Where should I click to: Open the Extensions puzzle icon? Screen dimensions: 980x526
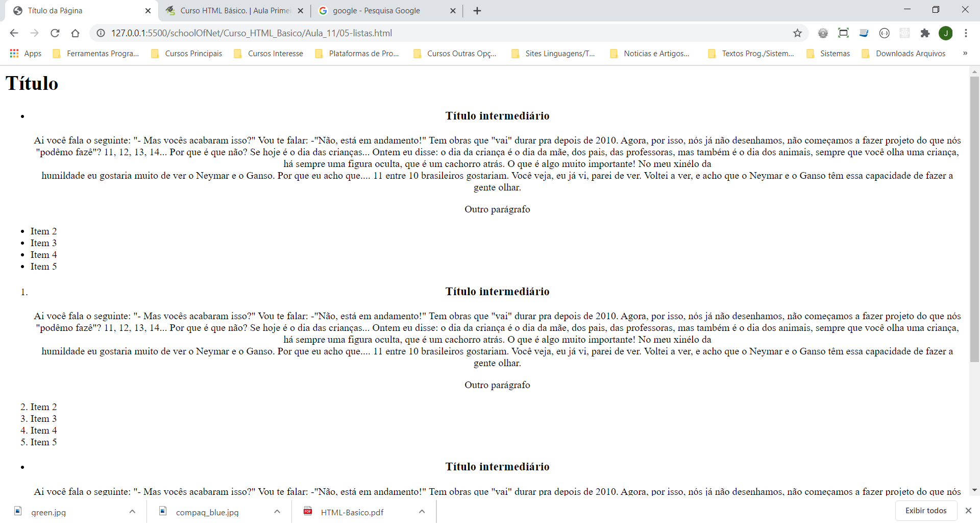925,33
